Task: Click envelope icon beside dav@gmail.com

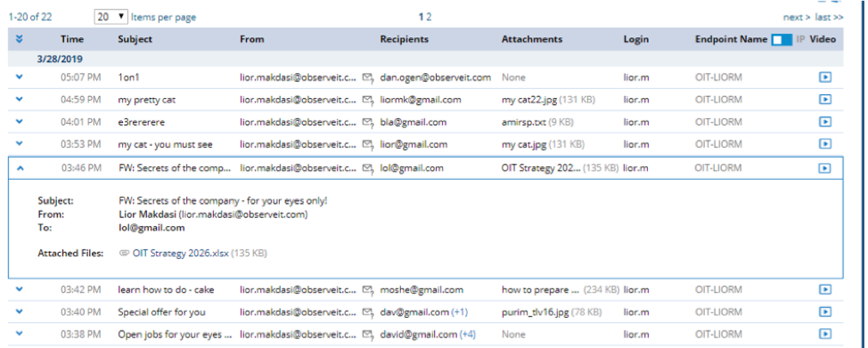Action: pyautogui.click(x=367, y=312)
